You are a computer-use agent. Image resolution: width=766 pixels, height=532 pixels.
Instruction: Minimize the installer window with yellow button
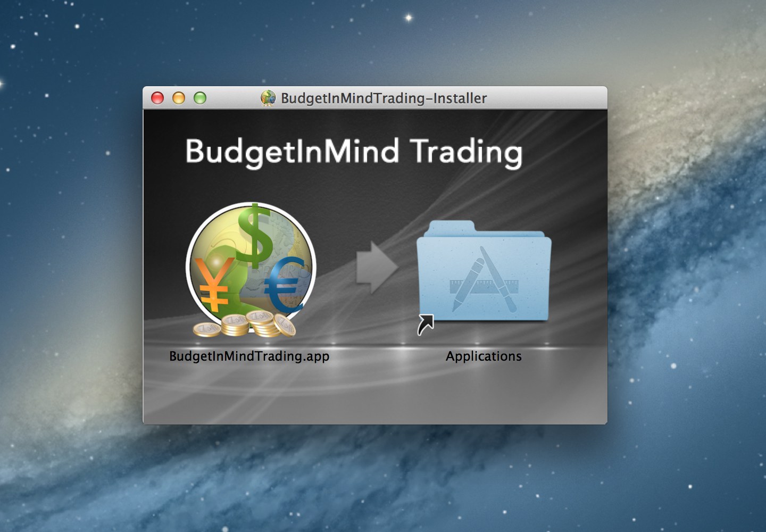(179, 98)
